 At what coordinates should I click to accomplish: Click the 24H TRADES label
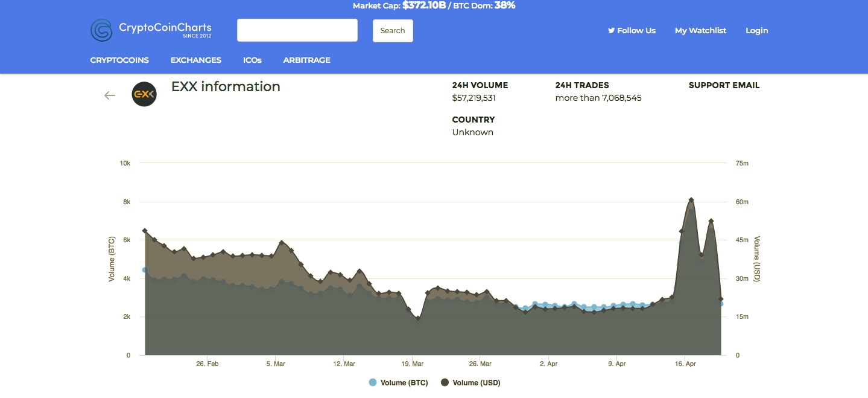pyautogui.click(x=582, y=85)
